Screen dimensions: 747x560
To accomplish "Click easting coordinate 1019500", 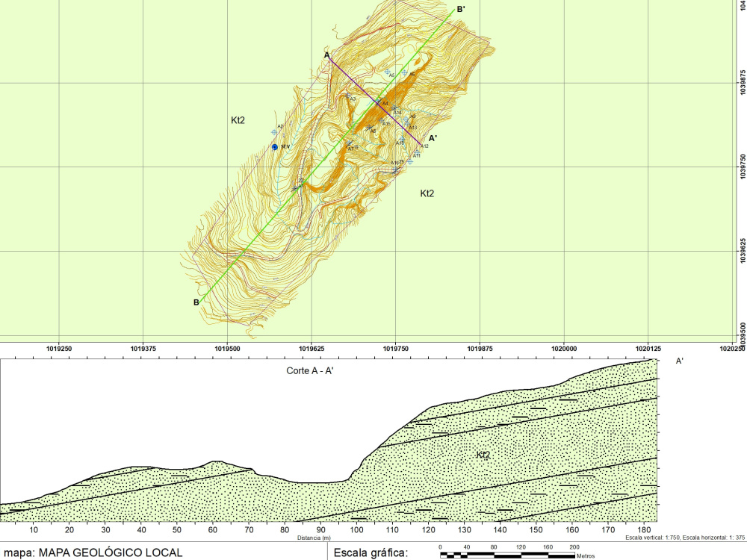I will tap(227, 349).
